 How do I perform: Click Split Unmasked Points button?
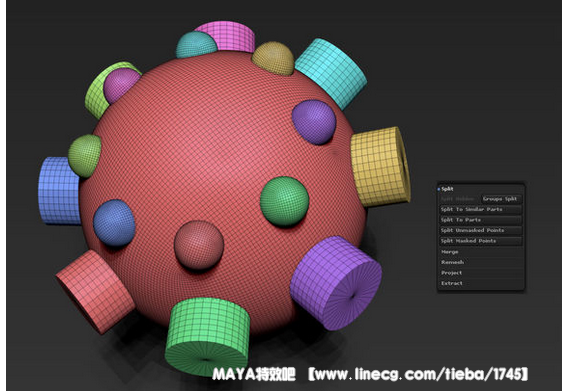point(480,230)
